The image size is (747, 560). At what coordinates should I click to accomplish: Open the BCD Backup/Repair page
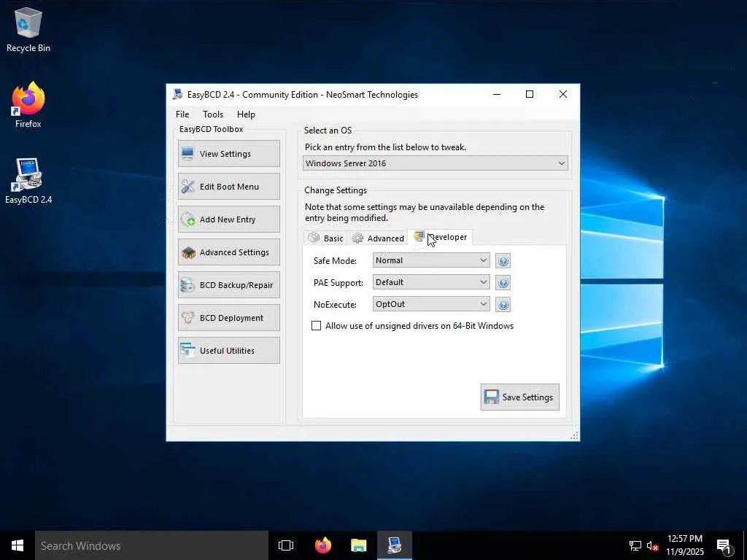click(228, 285)
